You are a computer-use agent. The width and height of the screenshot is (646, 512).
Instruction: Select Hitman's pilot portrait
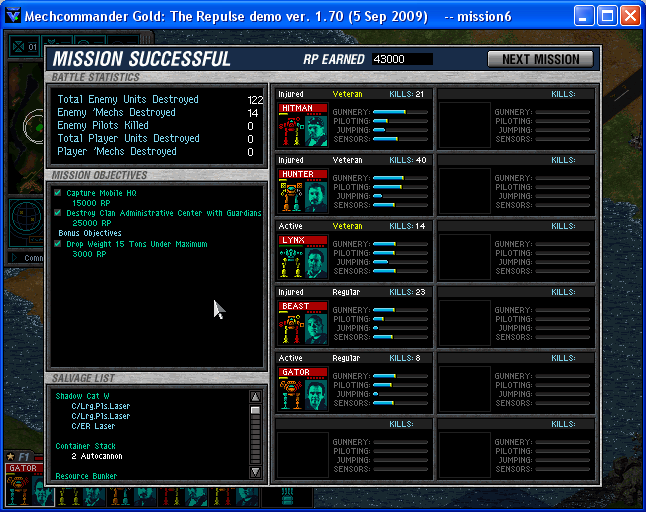316,131
